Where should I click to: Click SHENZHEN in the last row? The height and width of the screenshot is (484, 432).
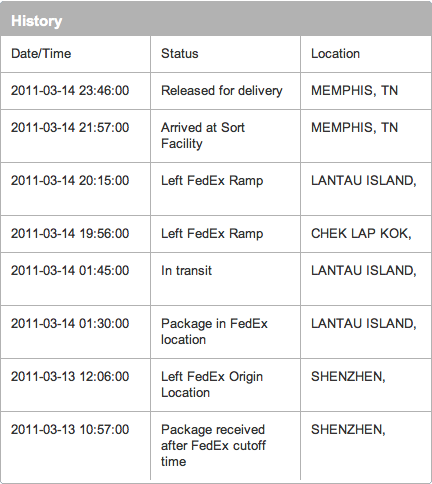click(x=348, y=430)
